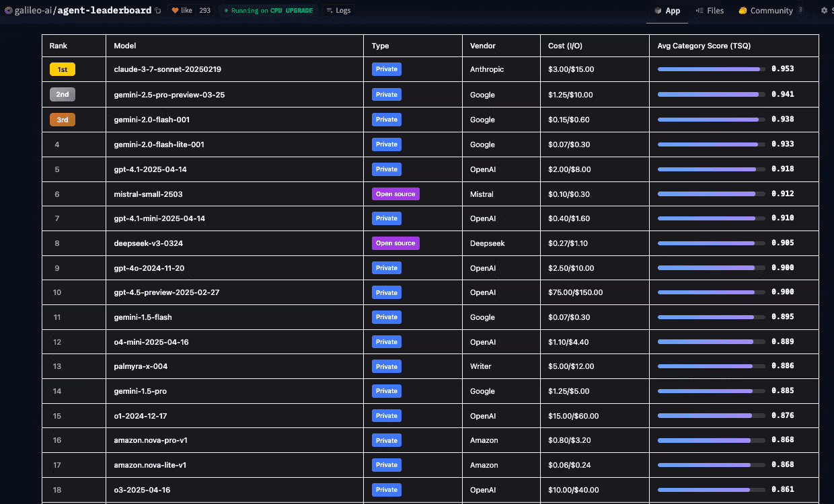Click the galileo-ai avatar icon
Screen dimensions: 834x504
pyautogui.click(x=8, y=11)
